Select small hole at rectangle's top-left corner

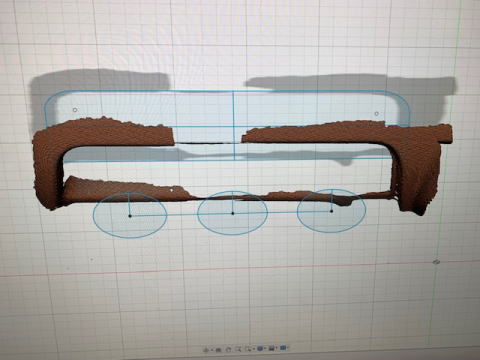(75, 110)
